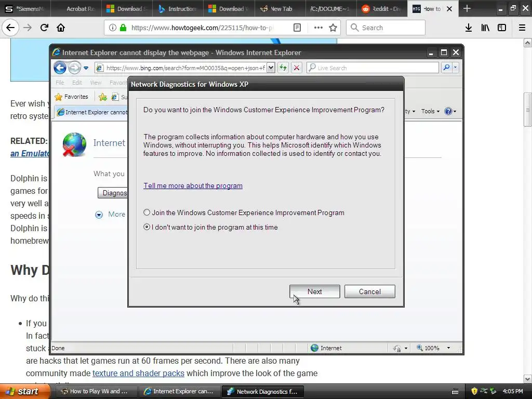The width and height of the screenshot is (532, 399).
Task: Open IE Help question mark dropdown
Action: pyautogui.click(x=450, y=111)
